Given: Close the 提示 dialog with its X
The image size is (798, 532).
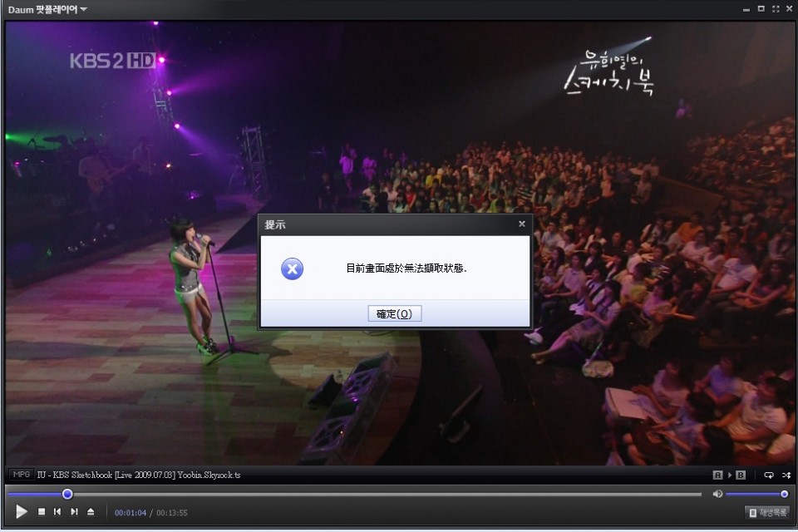Looking at the screenshot, I should pyautogui.click(x=522, y=224).
